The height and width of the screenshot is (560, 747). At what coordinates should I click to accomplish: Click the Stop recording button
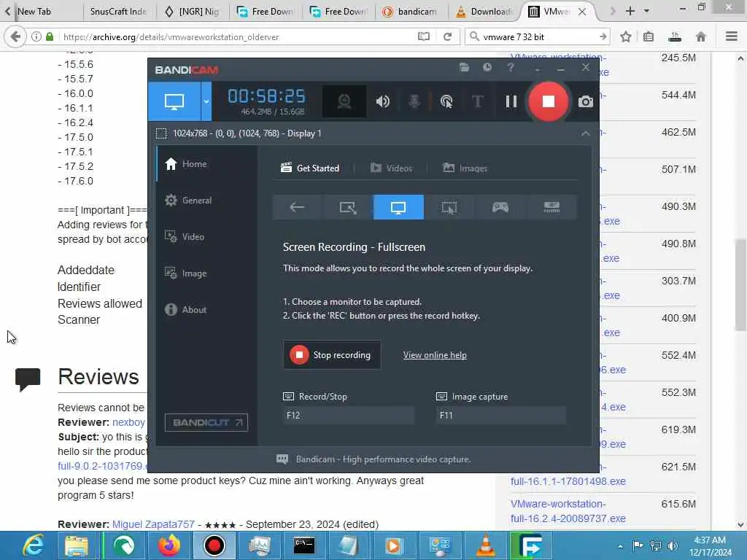pyautogui.click(x=332, y=355)
